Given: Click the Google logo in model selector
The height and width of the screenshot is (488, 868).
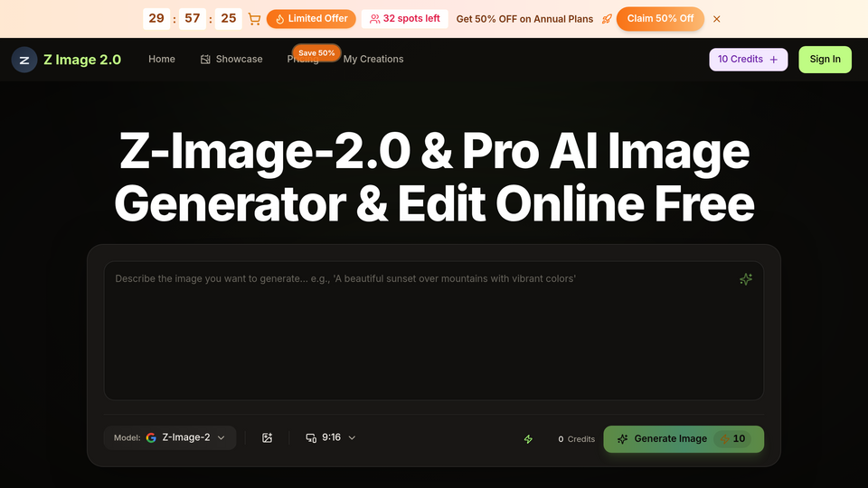Looking at the screenshot, I should 151,437.
